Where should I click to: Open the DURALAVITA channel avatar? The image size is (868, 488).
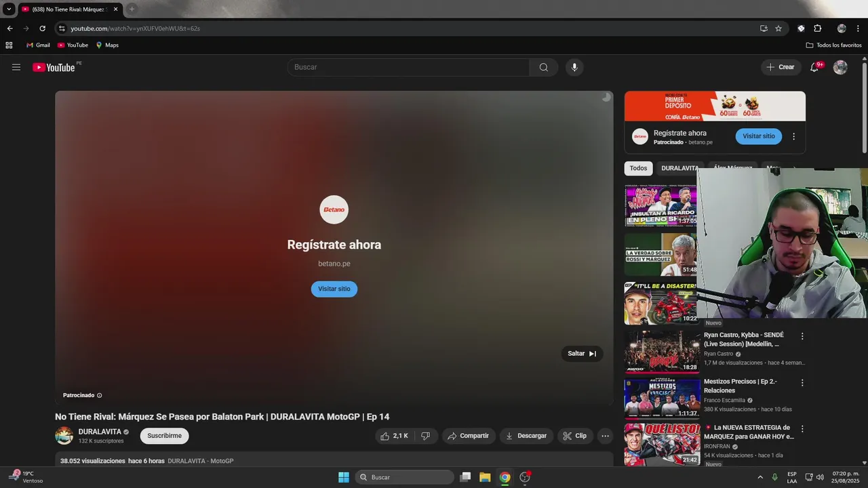(64, 436)
